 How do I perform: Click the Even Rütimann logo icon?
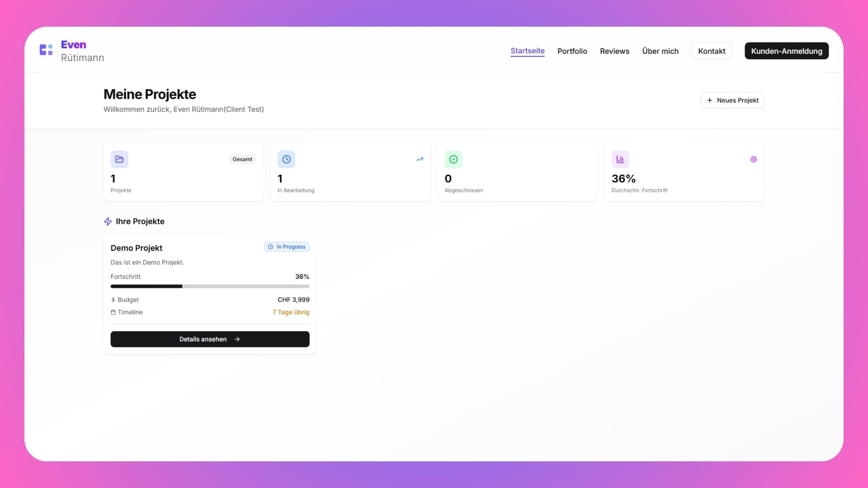click(x=46, y=50)
